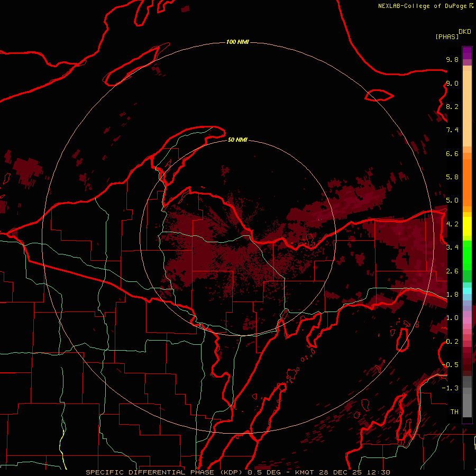Viewport: 476px width, 476px height.
Task: Click the 5.0 scale value
Action: tap(452, 200)
